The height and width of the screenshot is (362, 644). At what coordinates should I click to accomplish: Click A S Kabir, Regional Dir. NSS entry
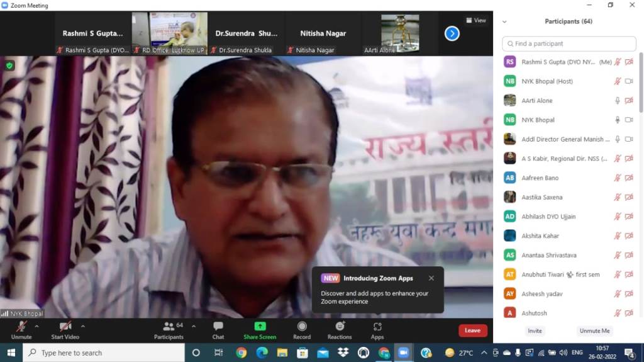tap(569, 159)
